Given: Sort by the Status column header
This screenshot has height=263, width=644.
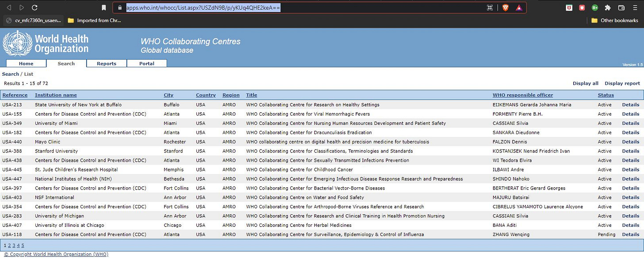Looking at the screenshot, I should coord(606,95).
